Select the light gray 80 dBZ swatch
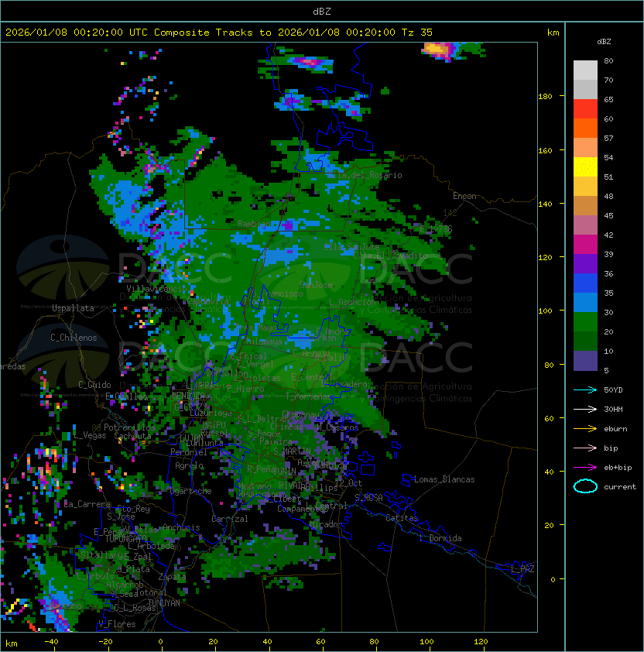The height and width of the screenshot is (652, 644). (585, 70)
